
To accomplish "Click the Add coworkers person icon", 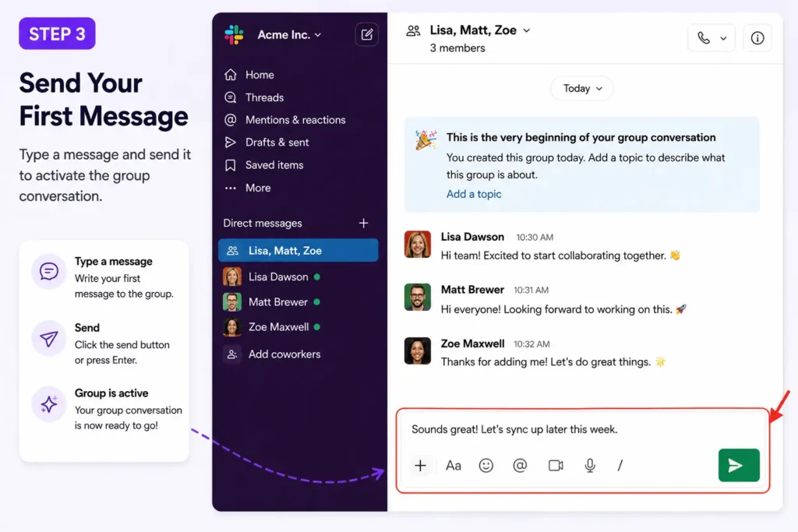I will (232, 354).
